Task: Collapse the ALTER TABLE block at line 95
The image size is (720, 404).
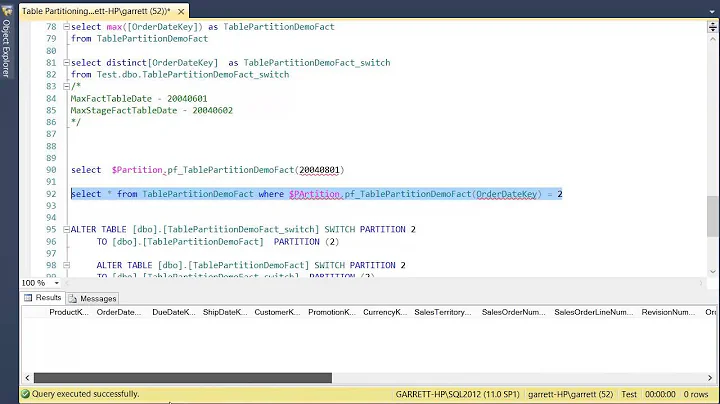Action: pos(65,229)
